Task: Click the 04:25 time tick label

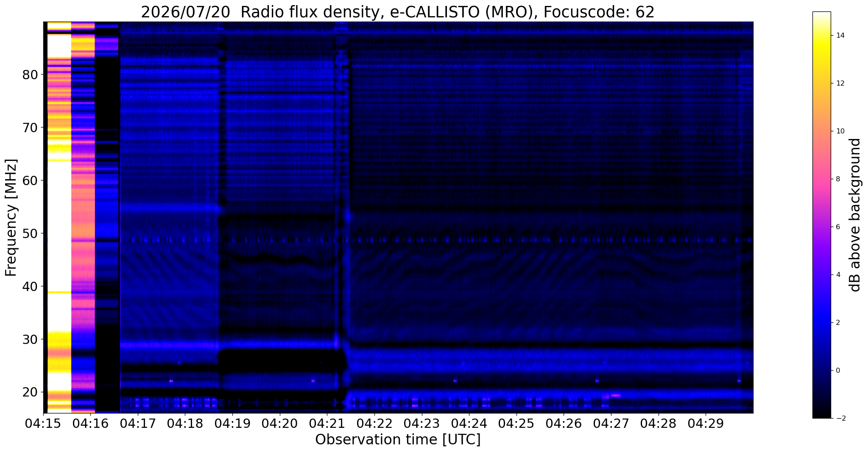Action: point(516,424)
